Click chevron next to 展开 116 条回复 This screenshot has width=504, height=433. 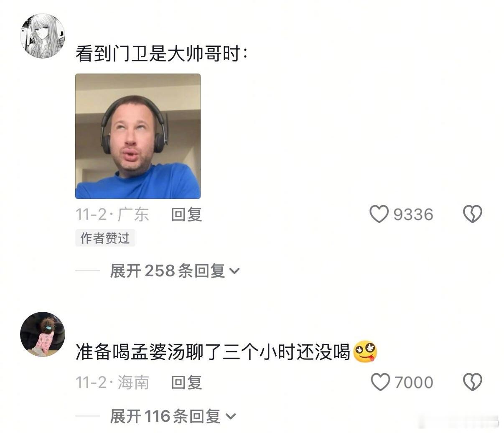tap(231, 417)
